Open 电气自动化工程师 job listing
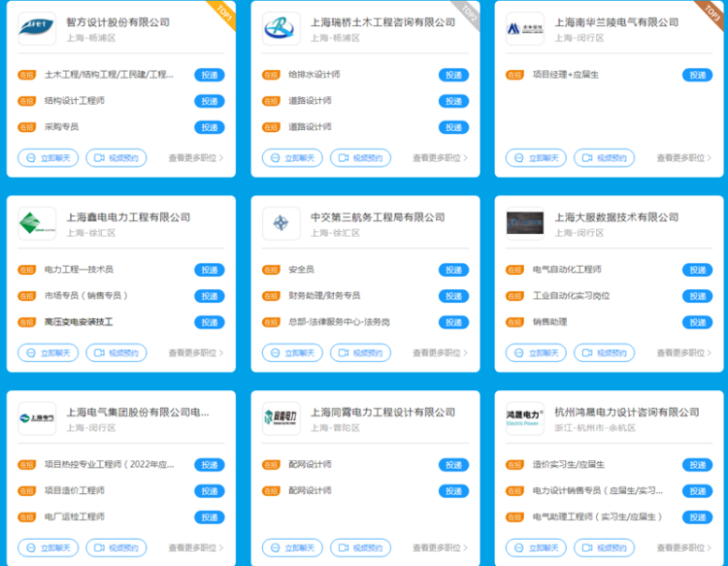 click(567, 270)
